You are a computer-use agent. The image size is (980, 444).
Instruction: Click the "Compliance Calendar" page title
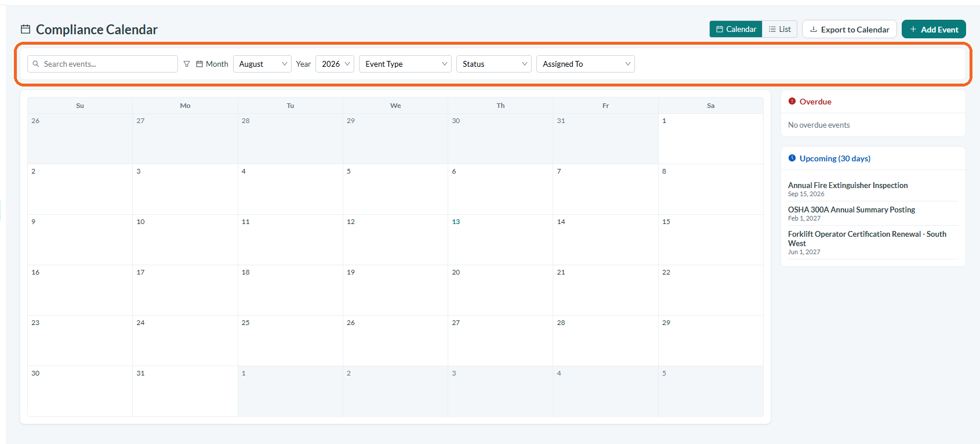(x=97, y=30)
